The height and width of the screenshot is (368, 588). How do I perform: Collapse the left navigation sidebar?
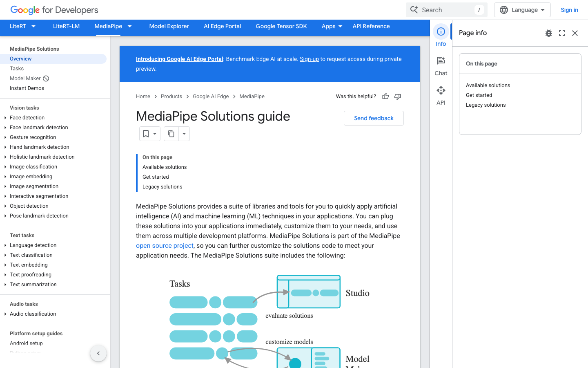[98, 353]
